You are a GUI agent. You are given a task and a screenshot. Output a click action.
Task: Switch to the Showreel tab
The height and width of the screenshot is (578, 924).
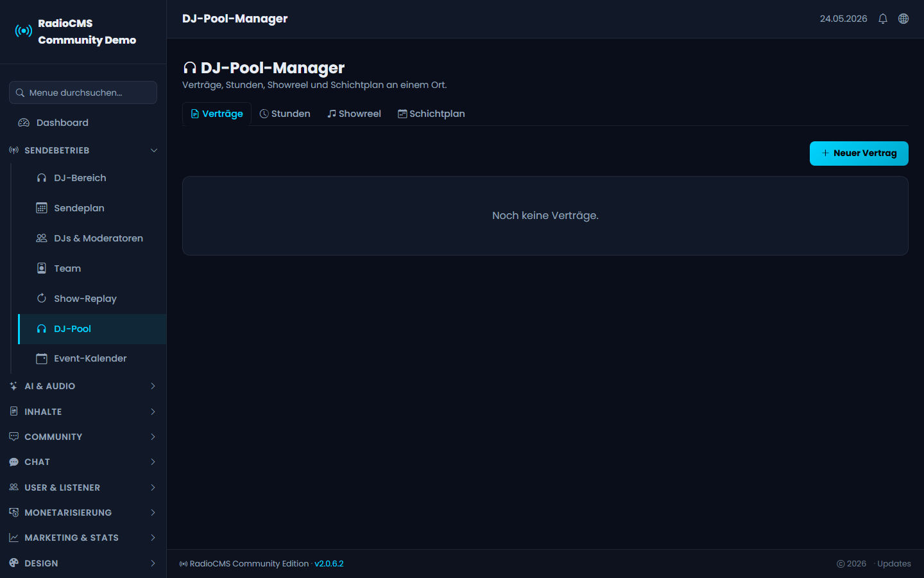click(x=354, y=114)
